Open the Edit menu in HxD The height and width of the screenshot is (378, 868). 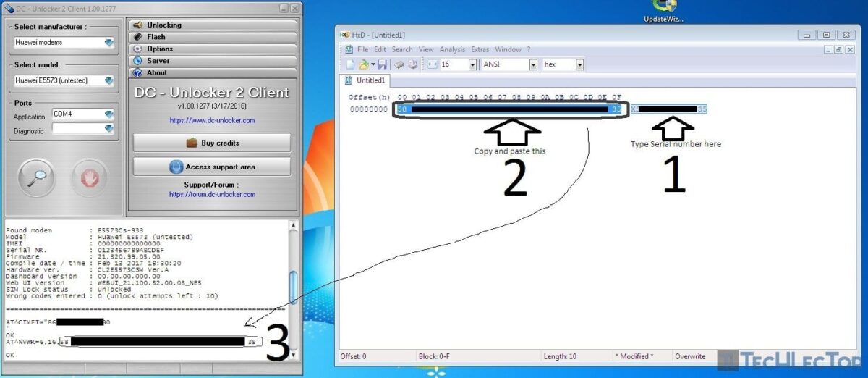[380, 49]
